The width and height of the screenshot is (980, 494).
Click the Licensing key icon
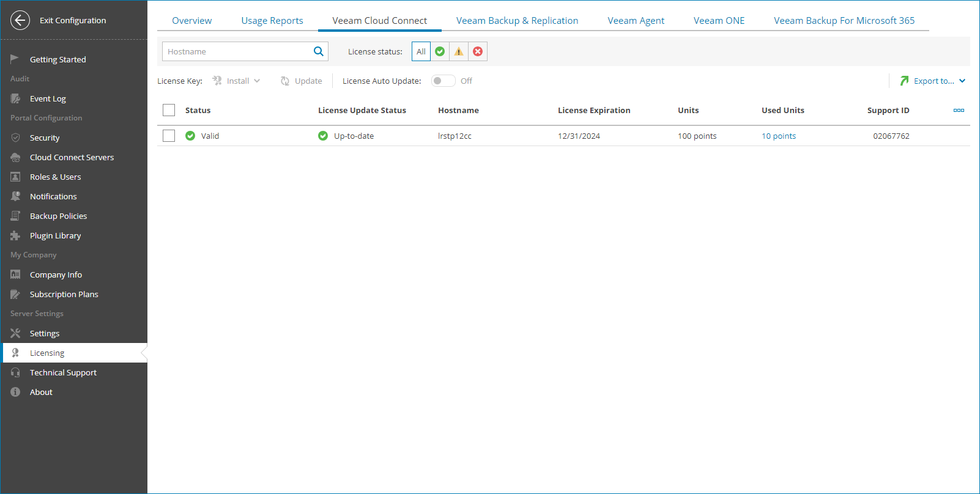(15, 353)
